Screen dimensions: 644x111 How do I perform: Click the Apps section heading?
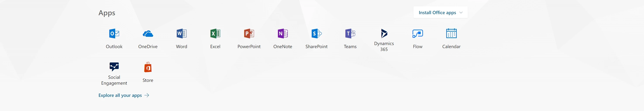click(x=107, y=13)
